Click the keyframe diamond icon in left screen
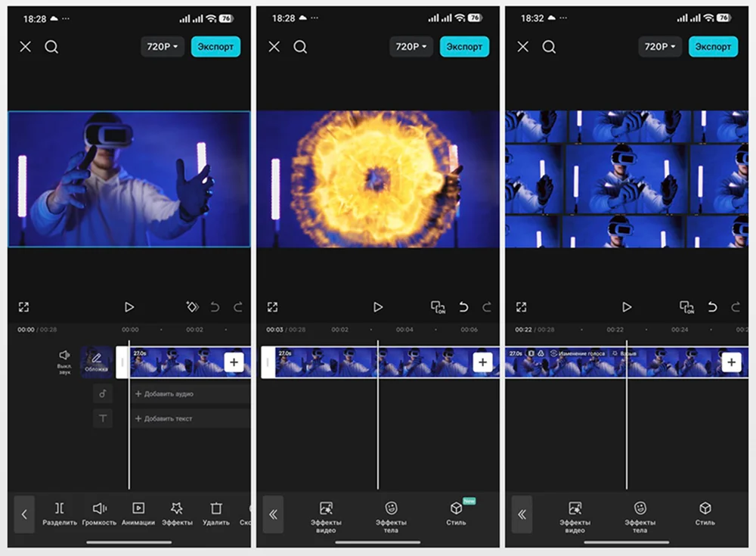Image resolution: width=756 pixels, height=556 pixels. point(192,307)
